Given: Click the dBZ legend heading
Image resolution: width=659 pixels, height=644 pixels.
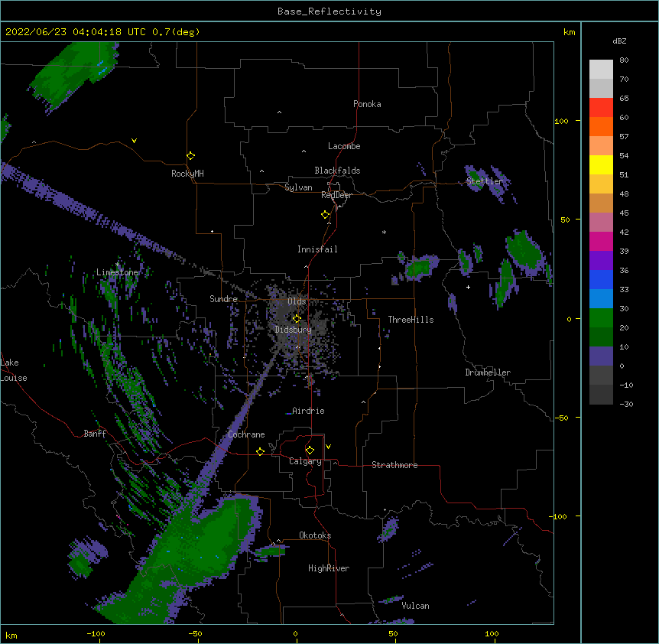Looking at the screenshot, I should point(619,41).
